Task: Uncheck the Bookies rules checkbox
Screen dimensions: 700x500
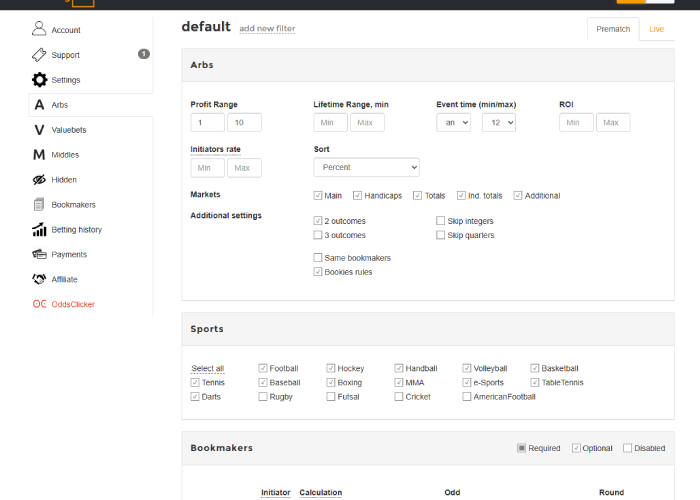Action: pos(318,271)
